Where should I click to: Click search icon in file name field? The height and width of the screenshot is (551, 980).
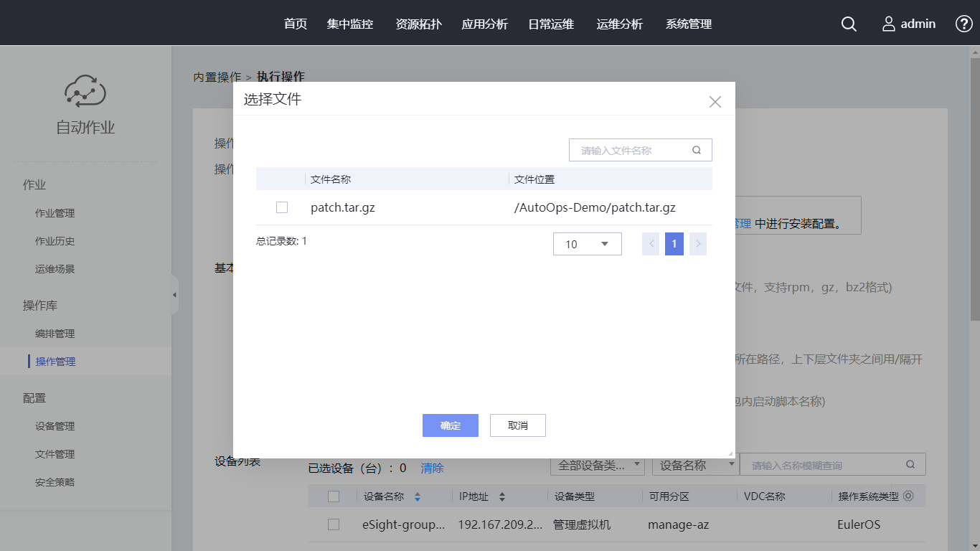696,151
